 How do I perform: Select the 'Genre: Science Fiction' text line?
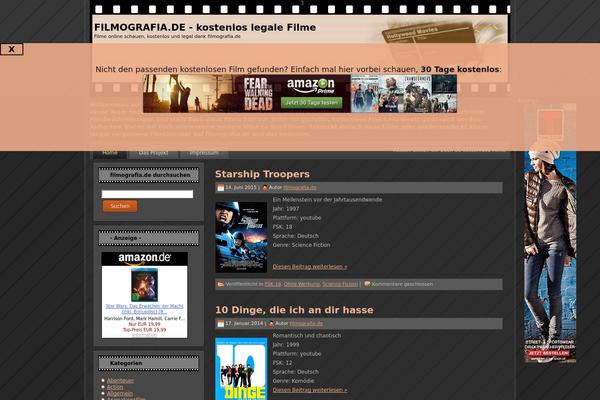coord(301,245)
